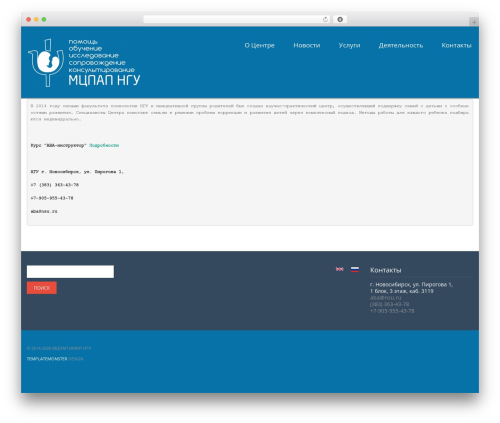Image resolution: width=500 pixels, height=423 pixels.
Task: Click the address line starting with НГУ
Action: 77,172
